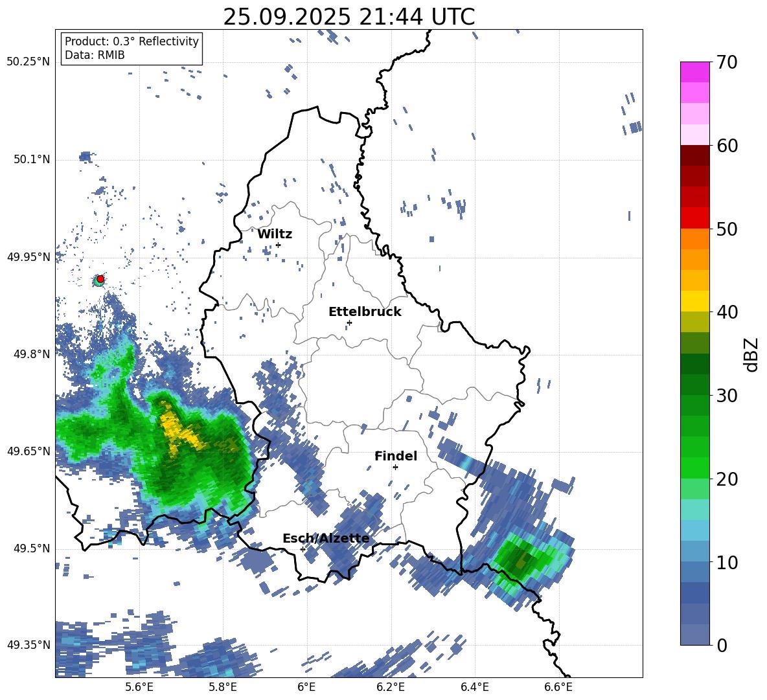Click the dark green colorbar segment near 30
Screen dimensions: 767x700
click(694, 385)
